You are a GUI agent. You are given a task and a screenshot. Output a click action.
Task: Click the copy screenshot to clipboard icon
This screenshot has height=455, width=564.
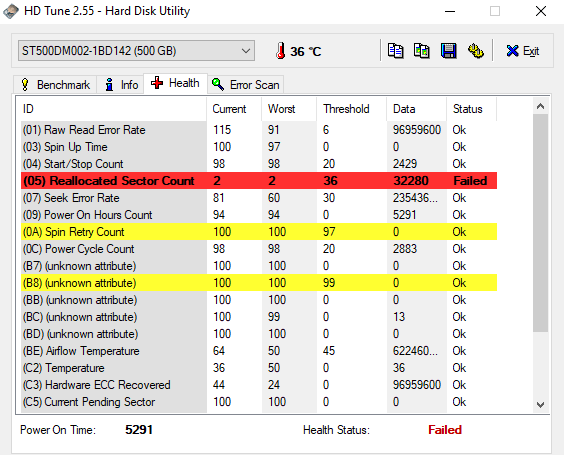tap(422, 51)
